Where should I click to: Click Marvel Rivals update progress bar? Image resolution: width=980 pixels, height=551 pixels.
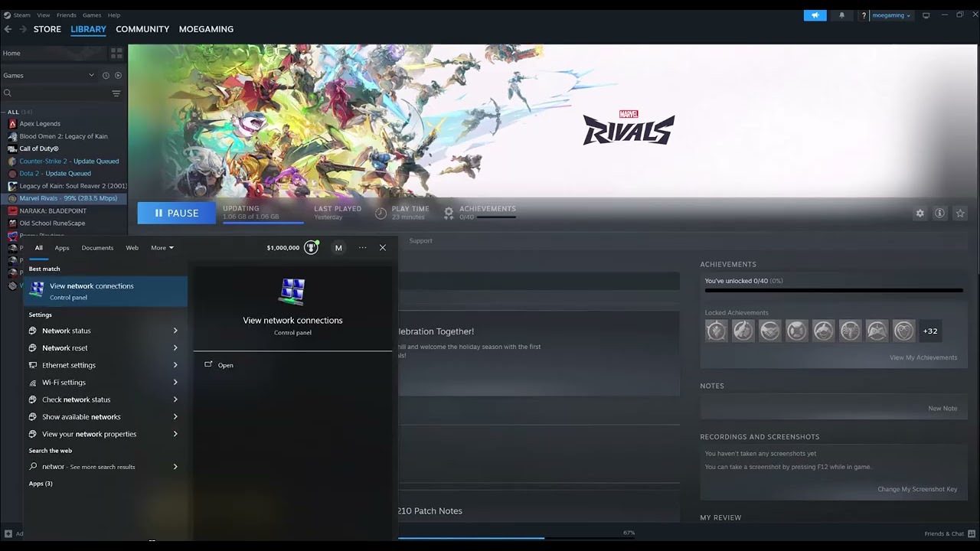[263, 223]
